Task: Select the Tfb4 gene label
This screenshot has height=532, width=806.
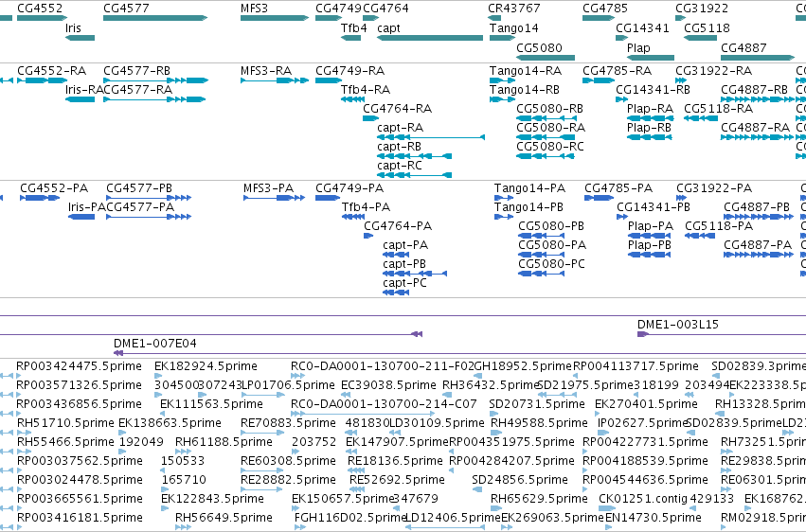Action: [353, 28]
